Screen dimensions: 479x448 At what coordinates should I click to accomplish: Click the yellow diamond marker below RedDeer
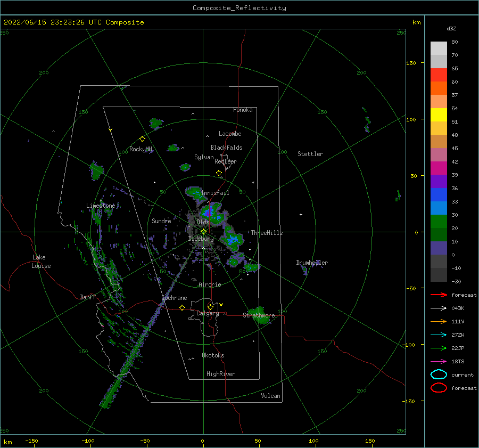pyautogui.click(x=219, y=173)
